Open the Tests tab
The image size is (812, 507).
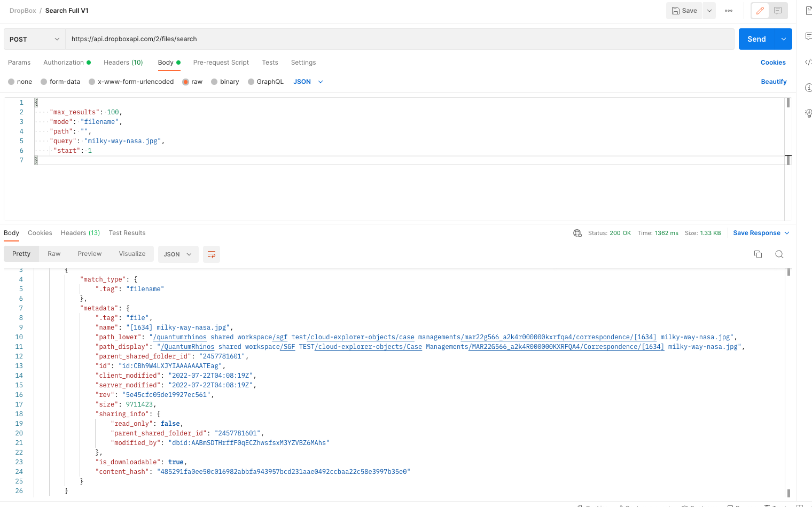click(270, 63)
